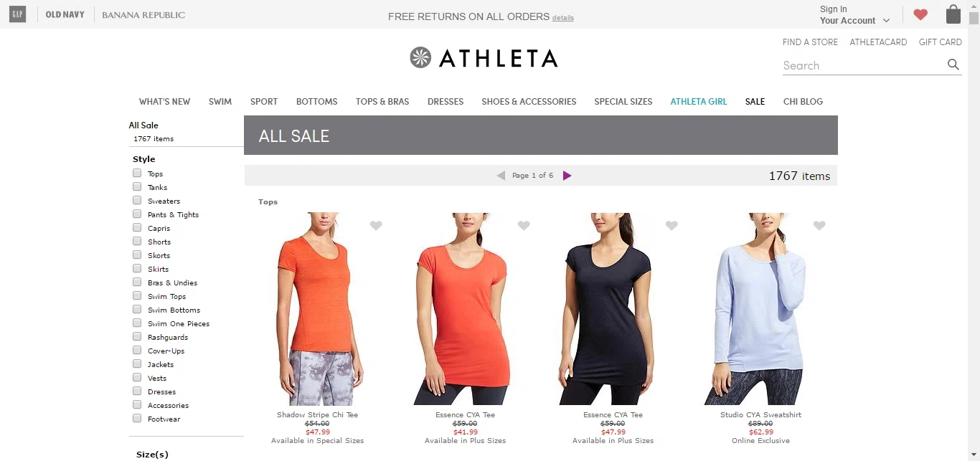The width and height of the screenshot is (980, 461).
Task: Click the search magnifying glass icon
Action: pos(953,65)
